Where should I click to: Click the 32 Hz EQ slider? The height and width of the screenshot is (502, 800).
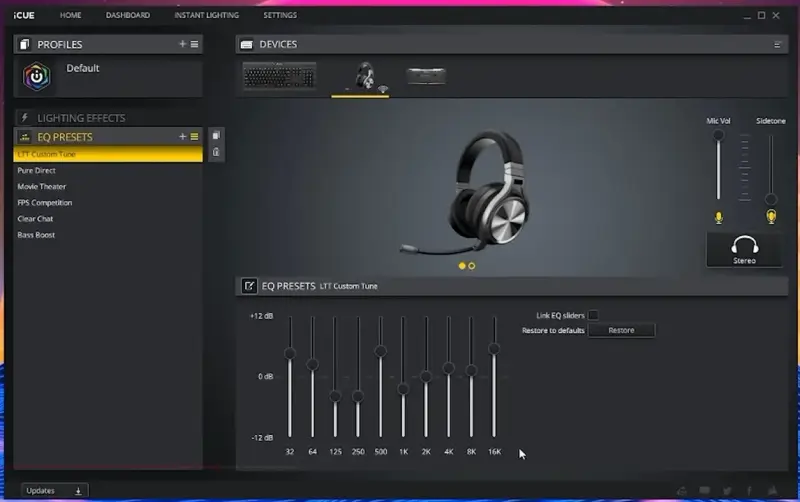pos(290,354)
